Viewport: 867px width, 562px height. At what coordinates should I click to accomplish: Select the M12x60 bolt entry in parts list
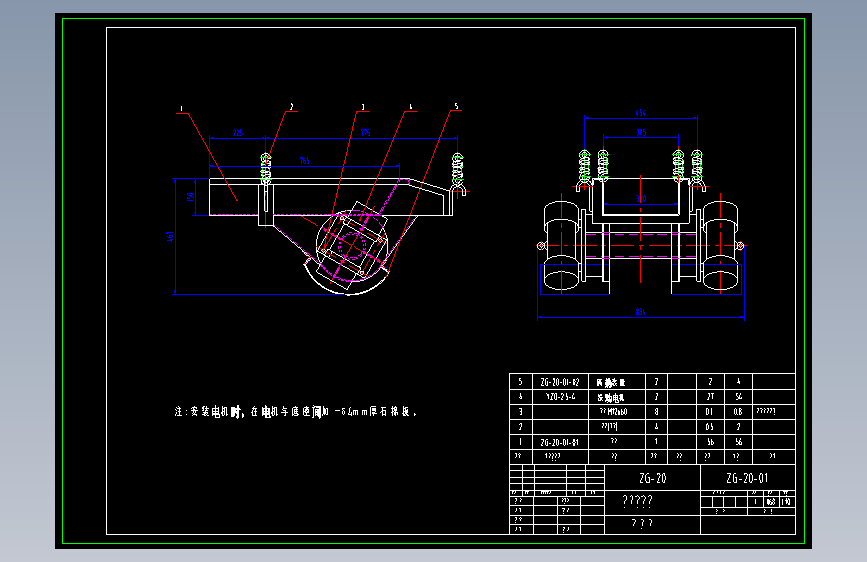(x=614, y=412)
